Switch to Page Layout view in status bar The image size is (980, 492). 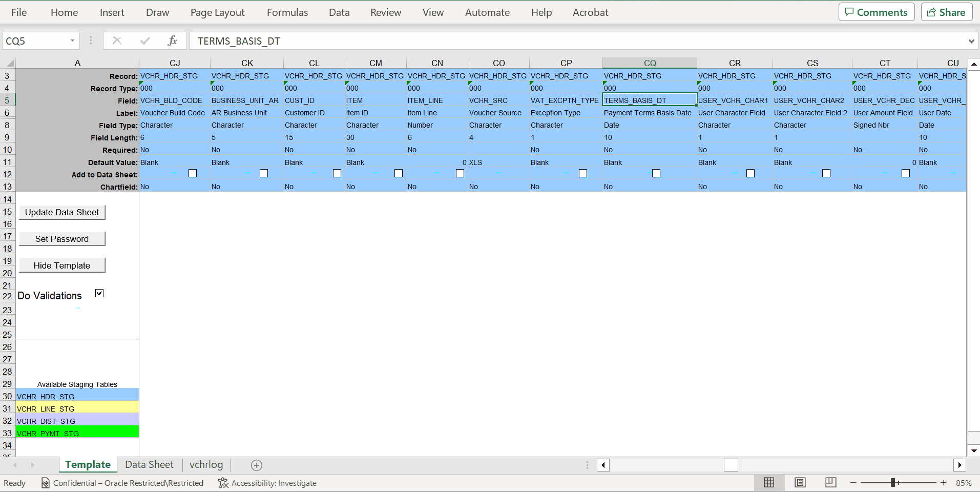coord(800,482)
